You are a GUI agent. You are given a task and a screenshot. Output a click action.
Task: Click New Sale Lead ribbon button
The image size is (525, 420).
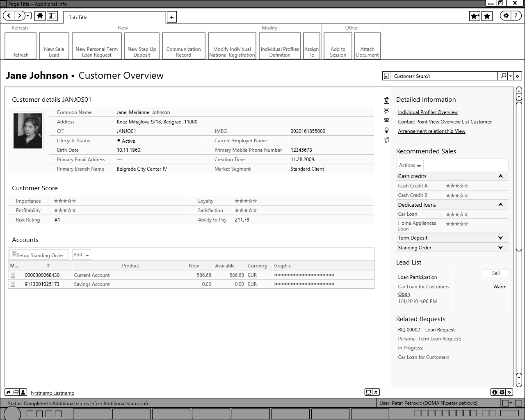(54, 46)
